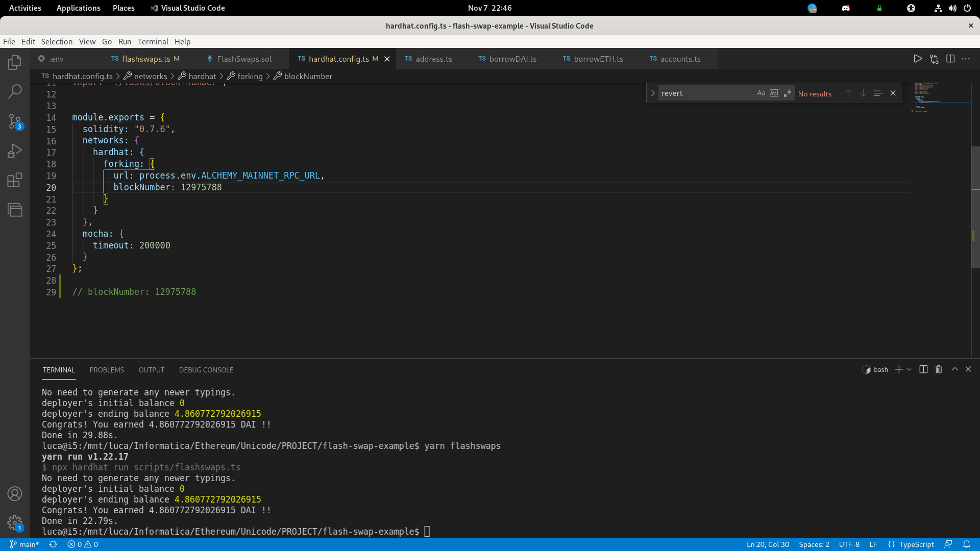This screenshot has width=980, height=551.
Task: Open Source Control view with 3 changes
Action: tap(15, 121)
